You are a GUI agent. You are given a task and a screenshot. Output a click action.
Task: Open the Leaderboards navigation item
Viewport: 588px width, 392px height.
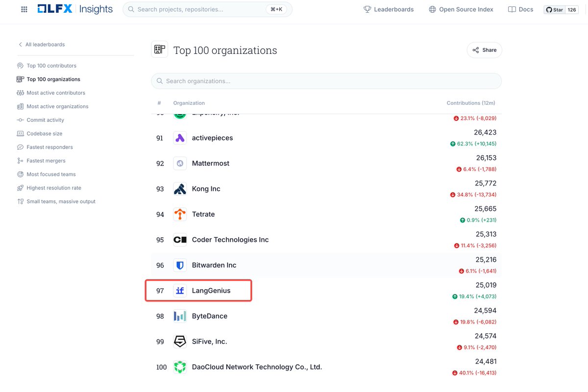[x=389, y=9]
